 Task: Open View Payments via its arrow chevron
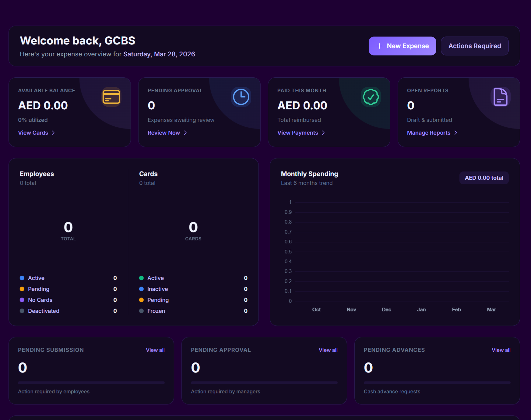click(323, 133)
